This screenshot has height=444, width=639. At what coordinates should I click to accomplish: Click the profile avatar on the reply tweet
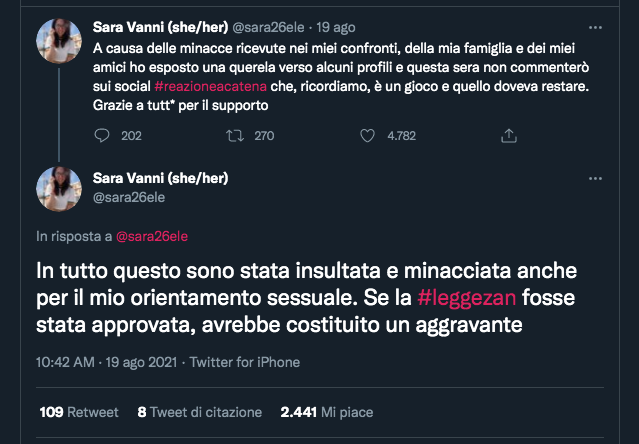59,188
